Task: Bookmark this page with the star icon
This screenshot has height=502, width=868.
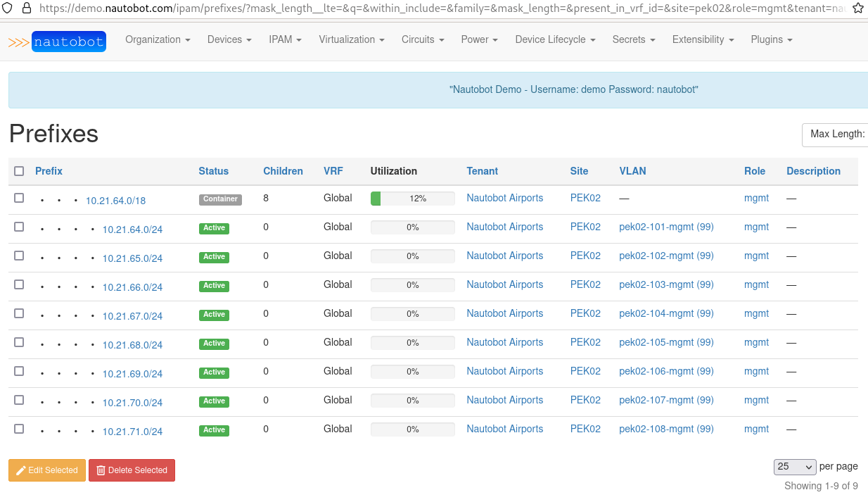Action: [x=857, y=8]
